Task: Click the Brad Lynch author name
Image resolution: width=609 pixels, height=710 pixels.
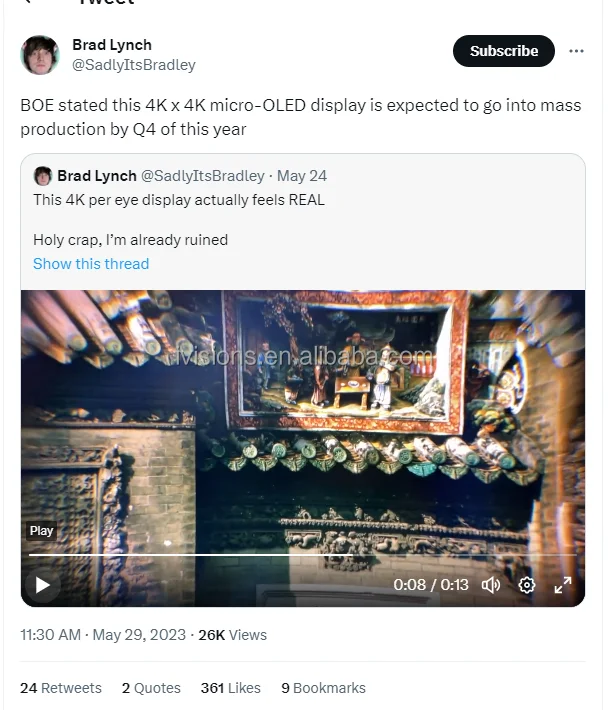Action: pos(111,45)
